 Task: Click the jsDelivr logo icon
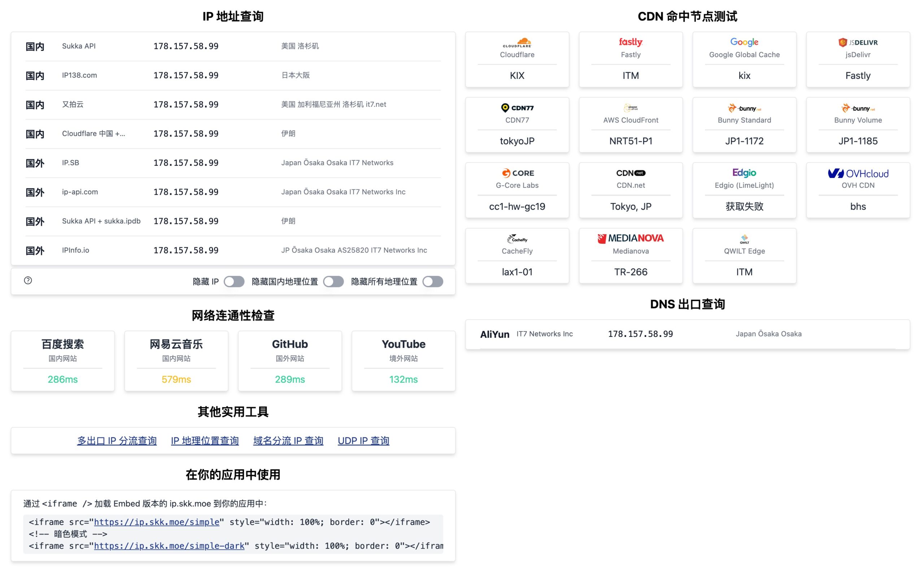point(858,42)
